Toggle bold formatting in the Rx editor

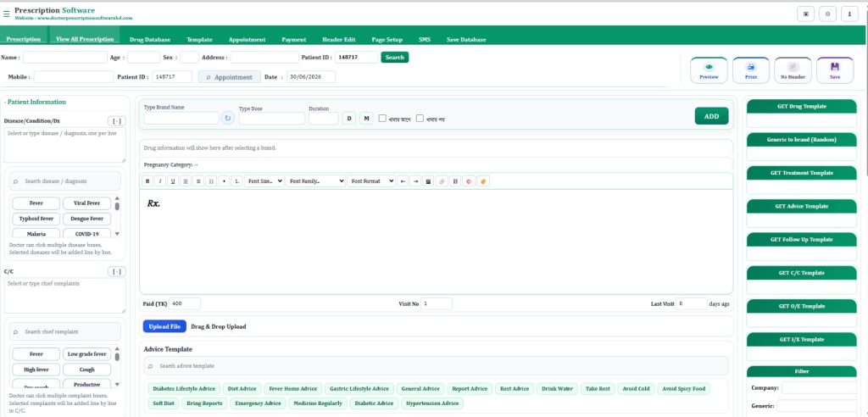pyautogui.click(x=147, y=181)
